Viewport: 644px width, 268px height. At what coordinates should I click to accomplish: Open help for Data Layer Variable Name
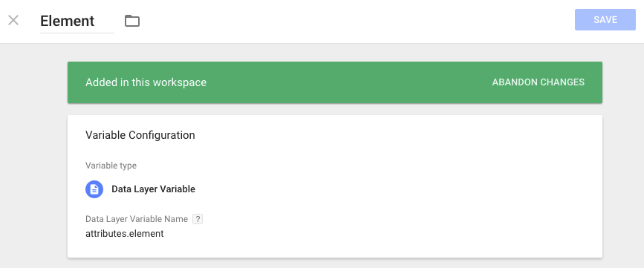pos(198,219)
